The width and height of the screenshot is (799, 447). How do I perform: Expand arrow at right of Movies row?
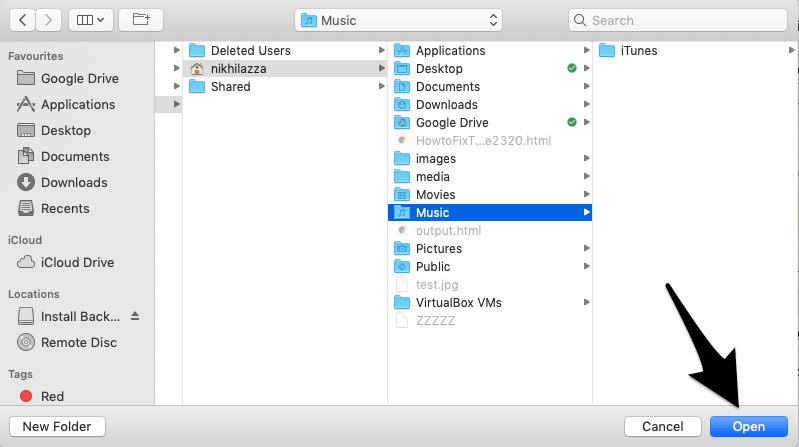point(587,194)
